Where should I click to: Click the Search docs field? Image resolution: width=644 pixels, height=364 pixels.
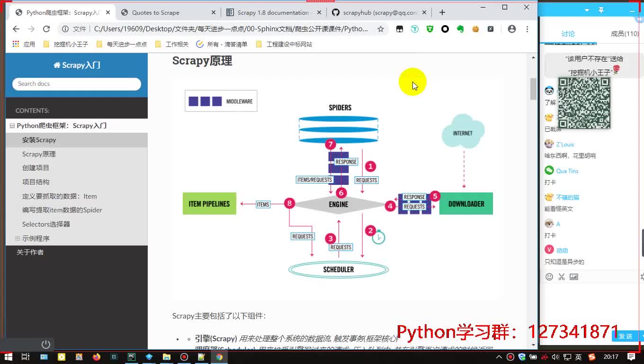click(x=77, y=84)
